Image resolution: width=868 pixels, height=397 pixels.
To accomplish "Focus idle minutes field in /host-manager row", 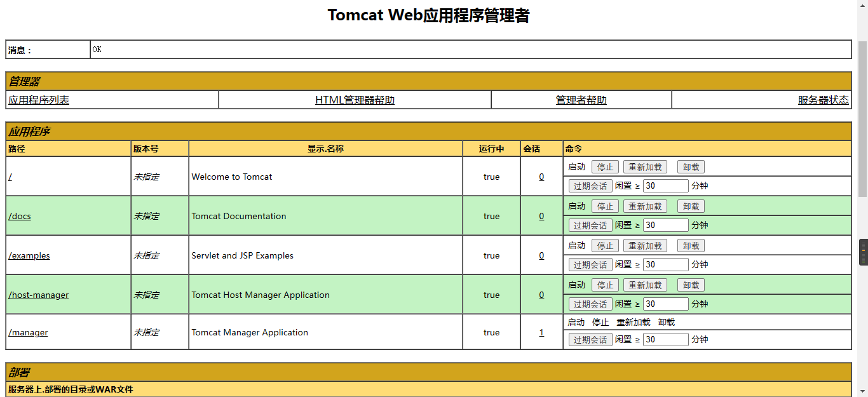I will [665, 304].
